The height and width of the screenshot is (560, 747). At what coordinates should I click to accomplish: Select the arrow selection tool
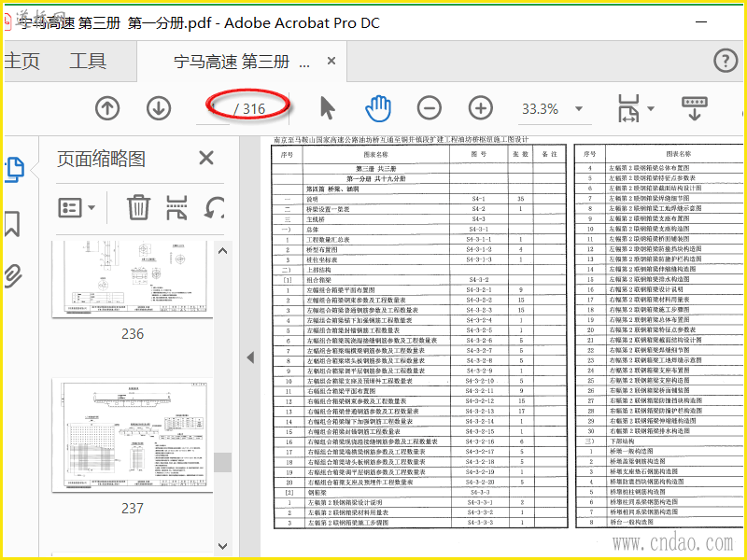328,108
